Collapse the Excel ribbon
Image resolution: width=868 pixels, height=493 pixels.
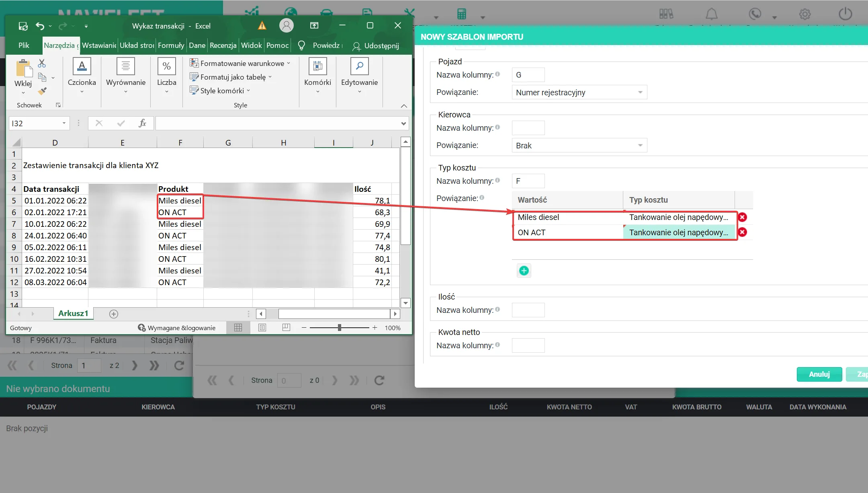click(x=404, y=106)
